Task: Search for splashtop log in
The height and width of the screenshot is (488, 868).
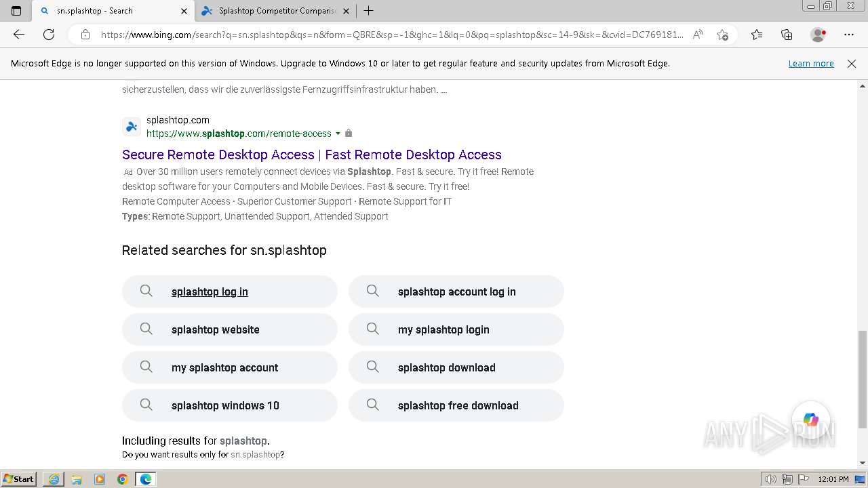Action: click(230, 291)
